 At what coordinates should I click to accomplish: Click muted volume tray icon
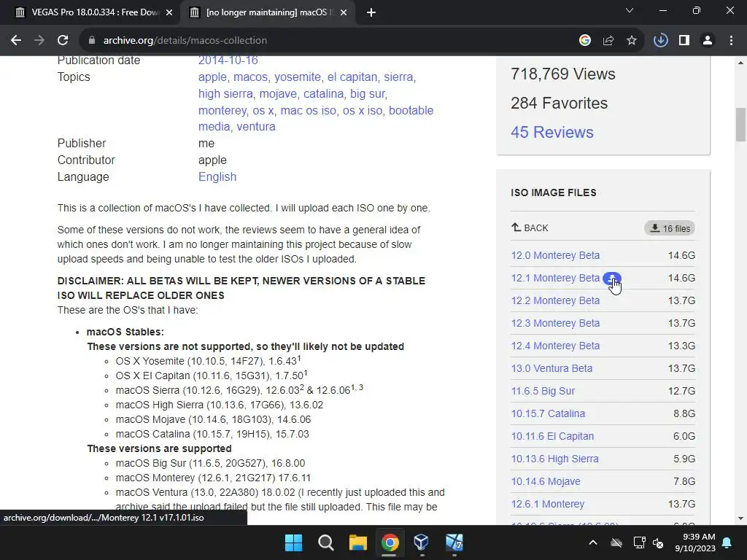point(658,542)
